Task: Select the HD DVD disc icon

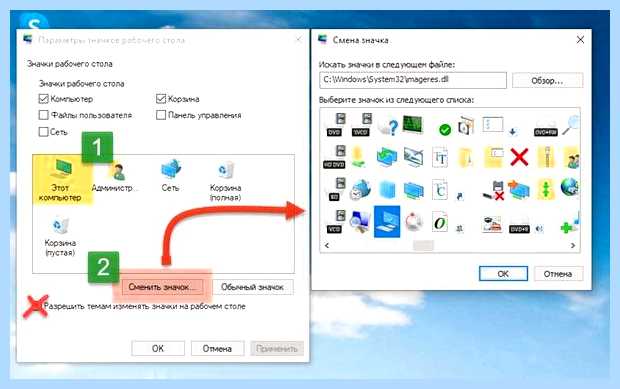Action: coord(335,157)
